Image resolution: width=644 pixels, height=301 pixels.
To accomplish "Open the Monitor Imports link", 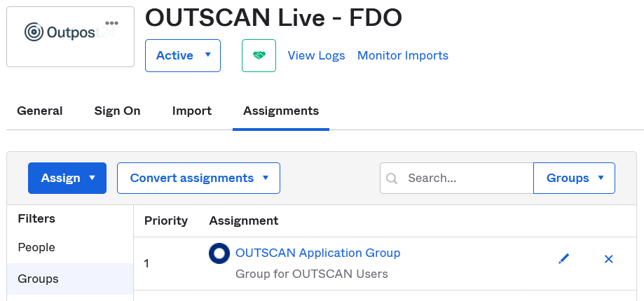I will click(x=403, y=55).
